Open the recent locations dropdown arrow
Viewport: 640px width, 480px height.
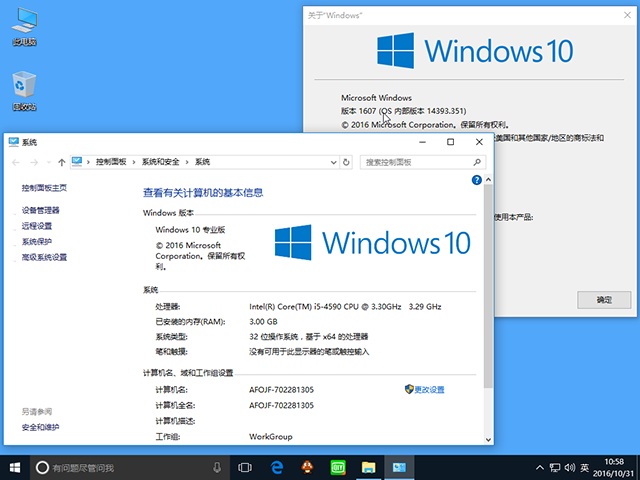(x=48, y=162)
